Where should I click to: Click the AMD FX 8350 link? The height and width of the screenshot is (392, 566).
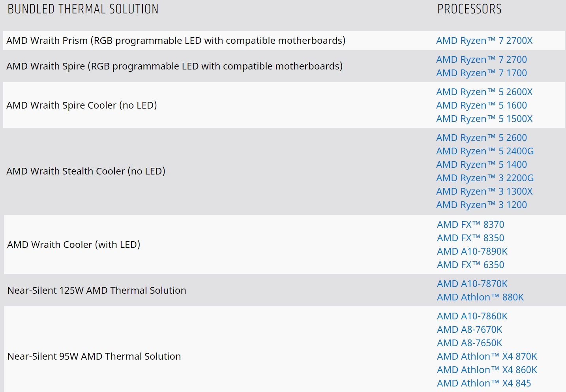[470, 238]
